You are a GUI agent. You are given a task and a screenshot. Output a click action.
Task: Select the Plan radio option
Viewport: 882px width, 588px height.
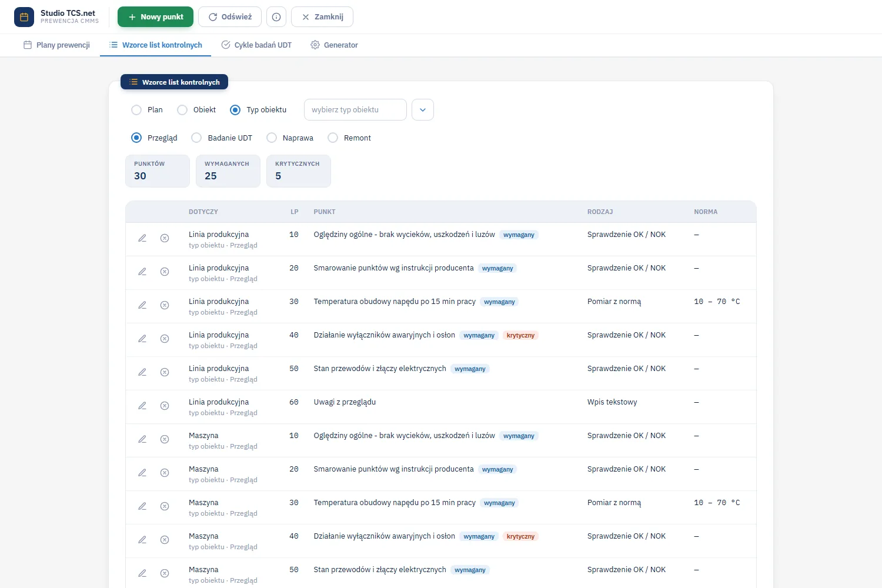136,110
